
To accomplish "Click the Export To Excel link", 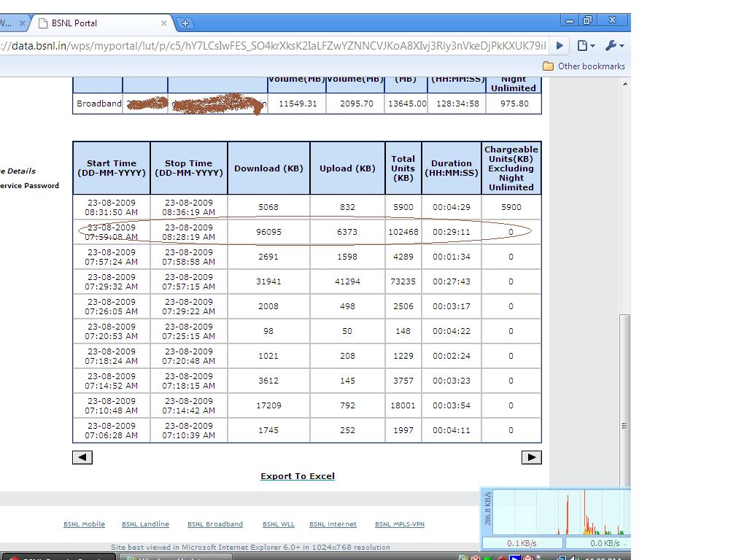I will click(298, 476).
